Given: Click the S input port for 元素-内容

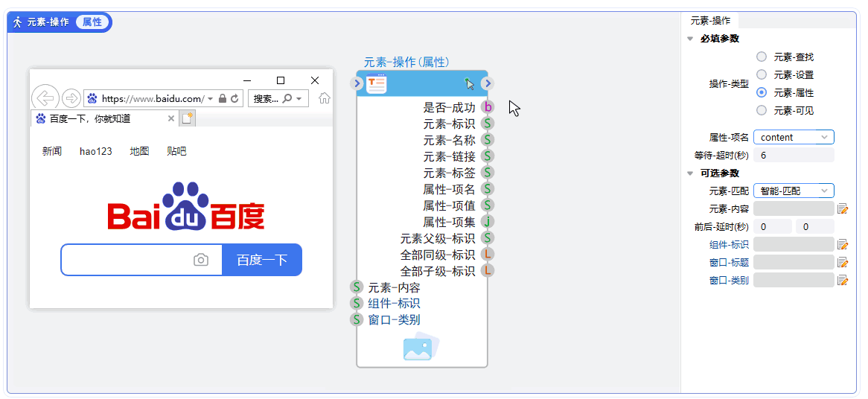Looking at the screenshot, I should tap(357, 287).
